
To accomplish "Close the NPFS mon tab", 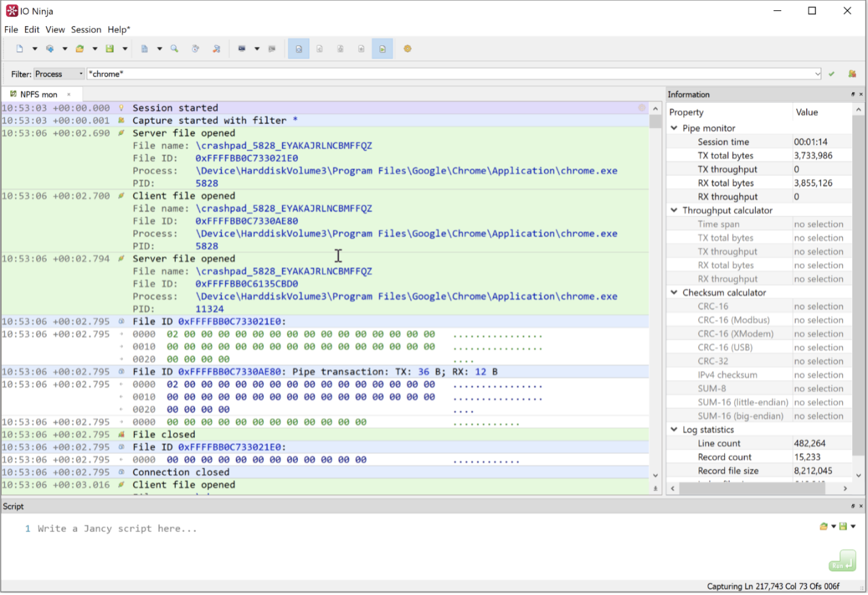I will pos(69,95).
